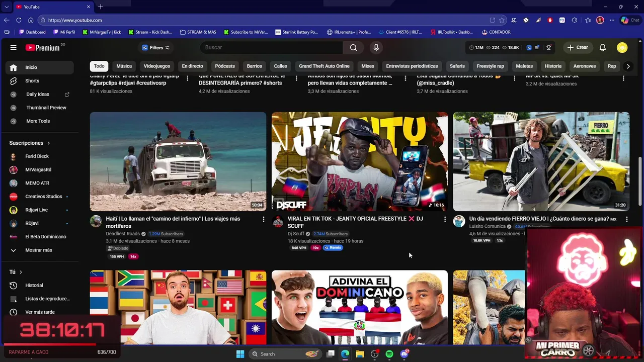The width and height of the screenshot is (644, 362).
Task: Click the vidIQ list icon in stats bar
Action: pyautogui.click(x=537, y=47)
